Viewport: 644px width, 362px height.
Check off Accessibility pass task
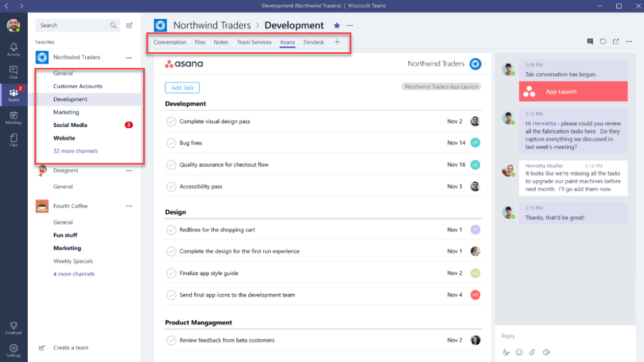171,186
